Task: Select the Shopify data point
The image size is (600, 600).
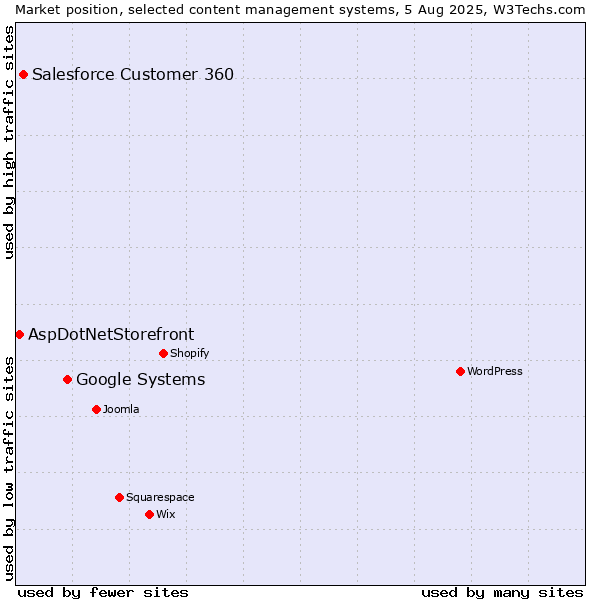Action: tap(163, 354)
